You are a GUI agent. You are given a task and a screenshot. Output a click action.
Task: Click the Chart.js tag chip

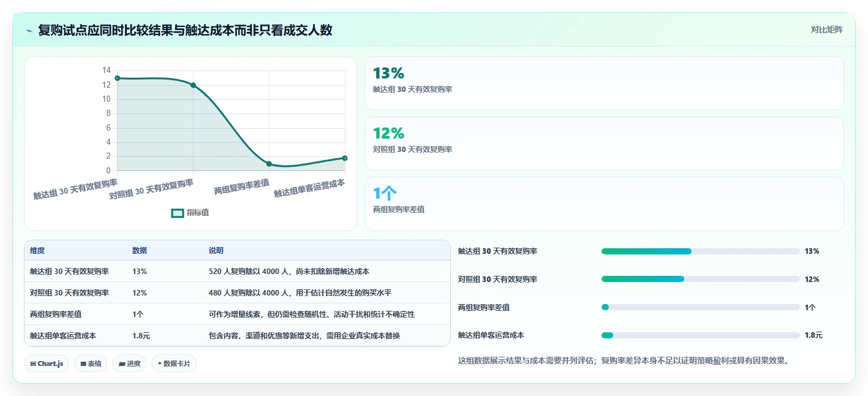click(x=47, y=364)
